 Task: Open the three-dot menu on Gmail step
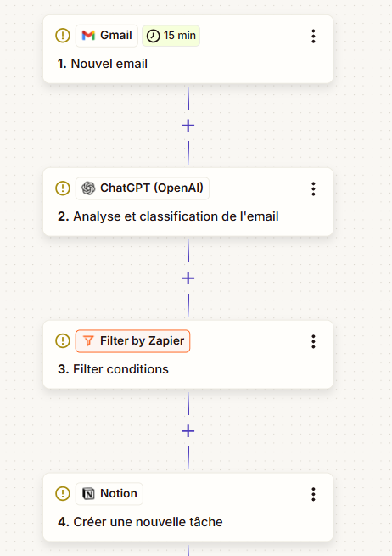pyautogui.click(x=313, y=37)
